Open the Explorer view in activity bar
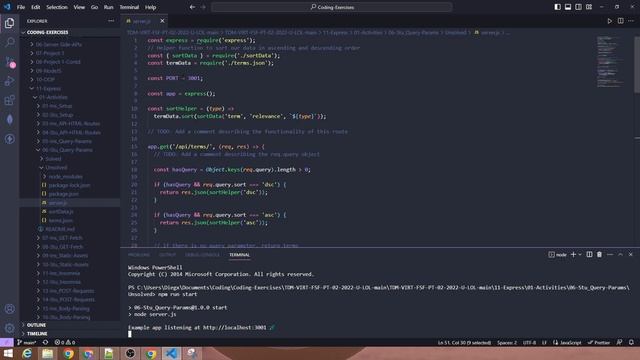The width and height of the screenshot is (640, 360). (9, 23)
